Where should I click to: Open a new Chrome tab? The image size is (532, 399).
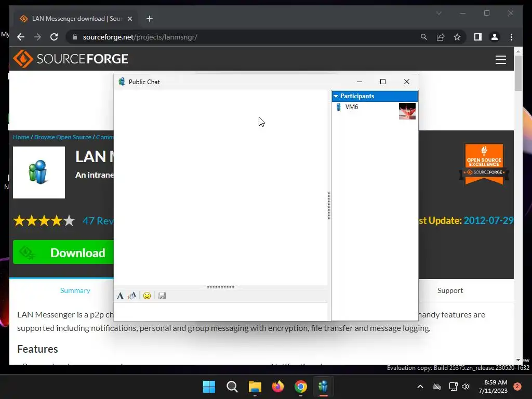[x=150, y=19]
